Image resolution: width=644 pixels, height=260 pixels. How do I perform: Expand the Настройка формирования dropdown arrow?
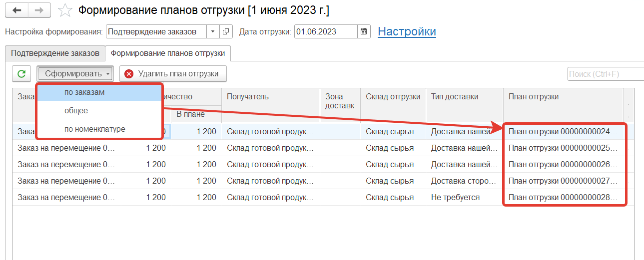pos(213,31)
